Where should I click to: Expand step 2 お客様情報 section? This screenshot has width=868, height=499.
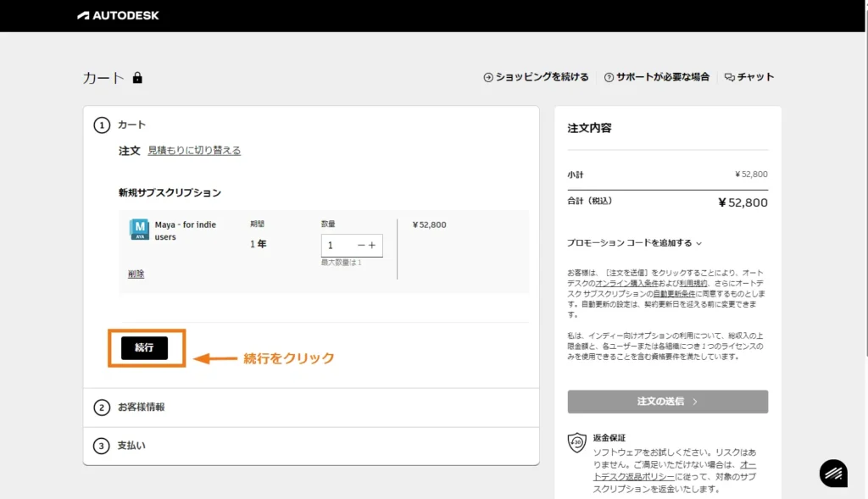(141, 408)
